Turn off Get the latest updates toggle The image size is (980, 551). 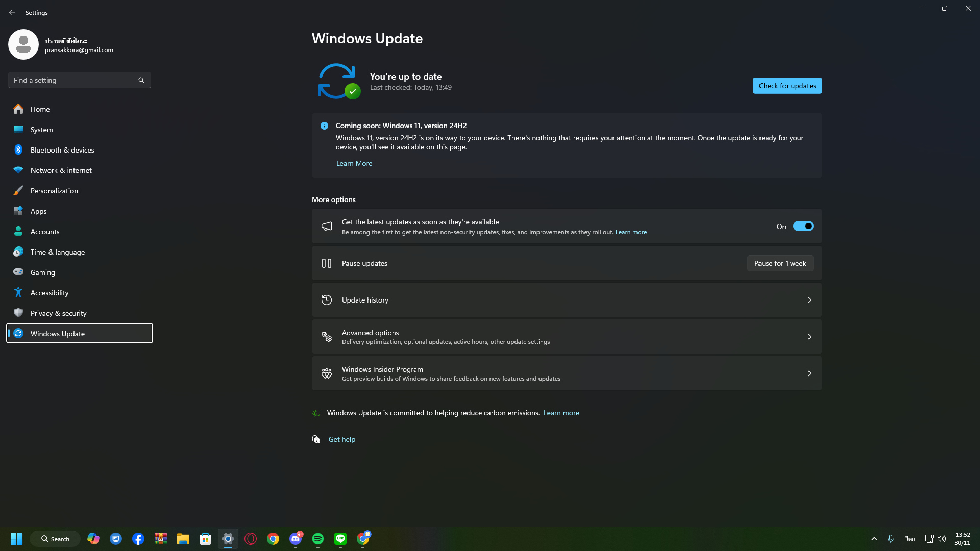click(803, 226)
